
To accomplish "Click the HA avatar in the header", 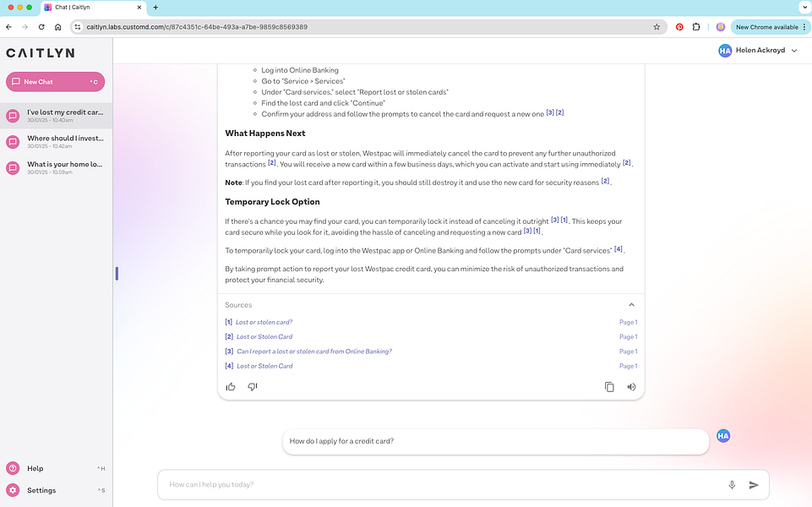I will (725, 50).
